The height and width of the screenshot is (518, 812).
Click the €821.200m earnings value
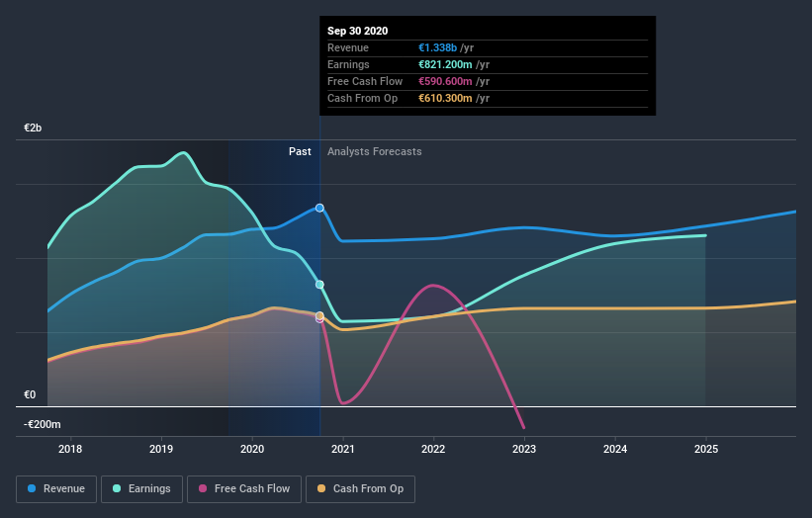(445, 64)
